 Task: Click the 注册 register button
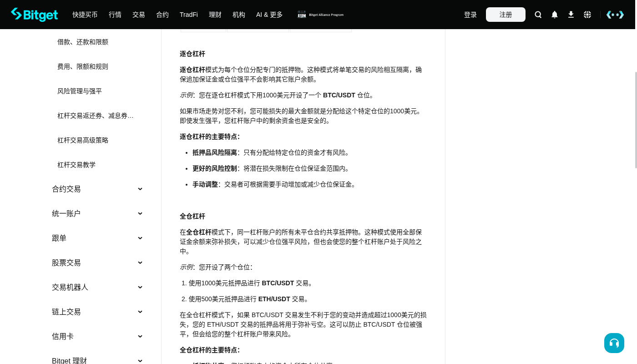coord(506,15)
